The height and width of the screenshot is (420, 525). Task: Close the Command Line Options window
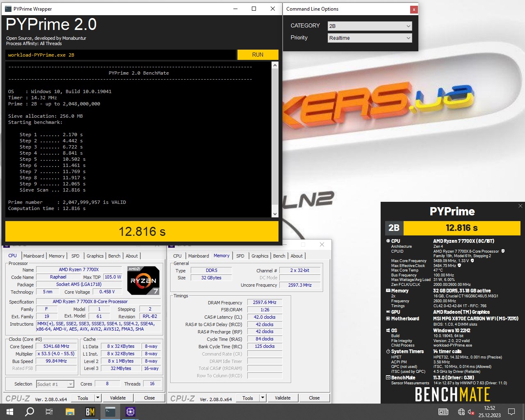point(414,9)
